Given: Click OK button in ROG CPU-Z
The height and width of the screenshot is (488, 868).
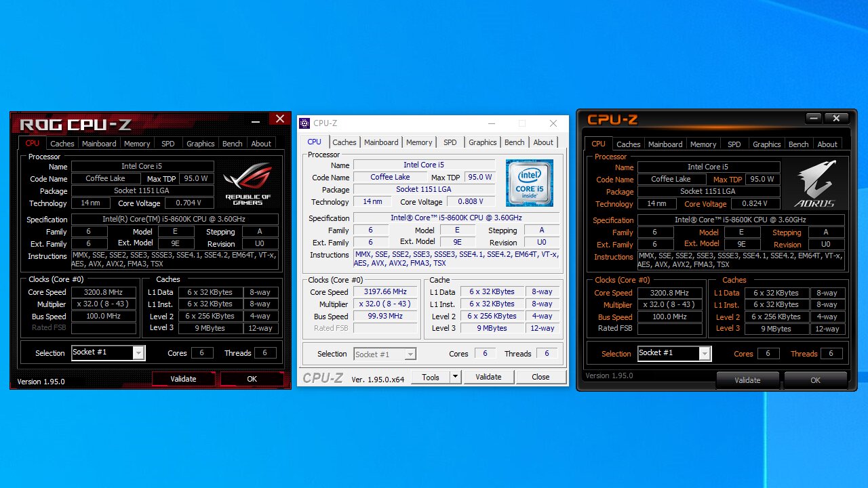Looking at the screenshot, I should (252, 379).
